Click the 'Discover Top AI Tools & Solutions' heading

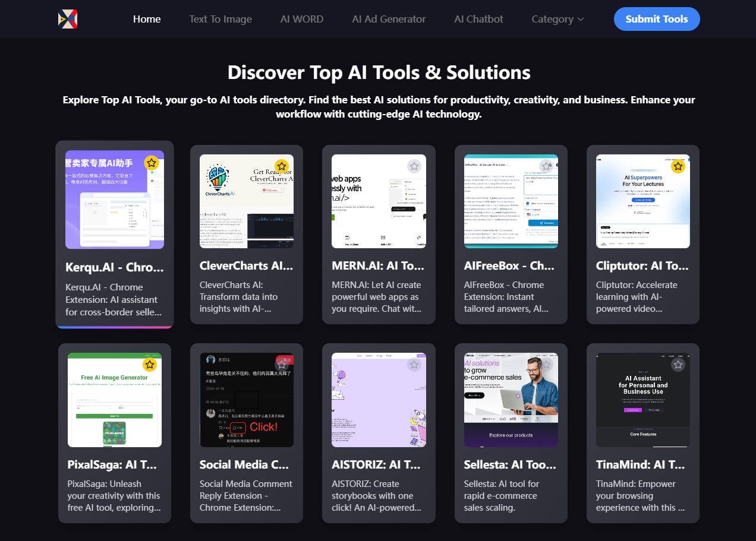[x=379, y=72]
